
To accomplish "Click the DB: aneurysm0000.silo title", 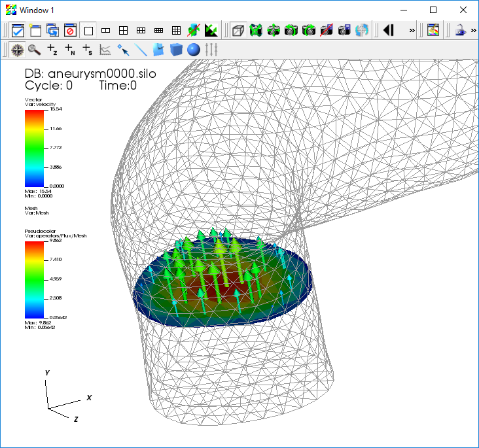I will point(90,74).
